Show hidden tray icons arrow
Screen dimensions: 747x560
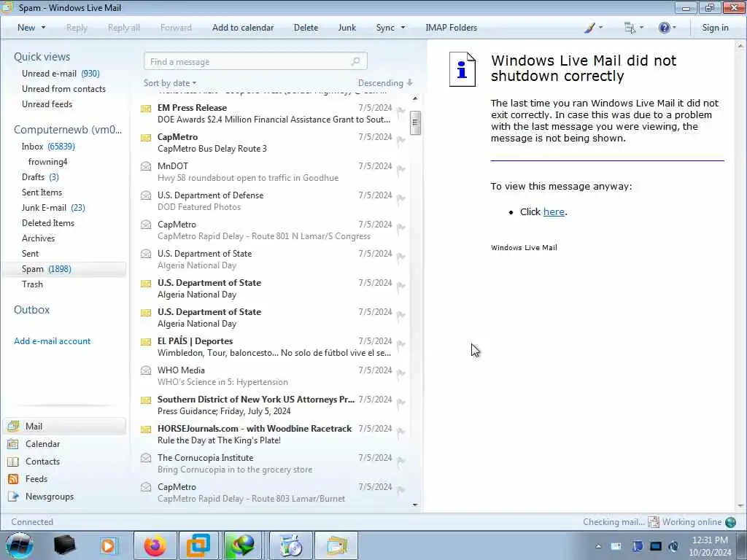coord(598,546)
